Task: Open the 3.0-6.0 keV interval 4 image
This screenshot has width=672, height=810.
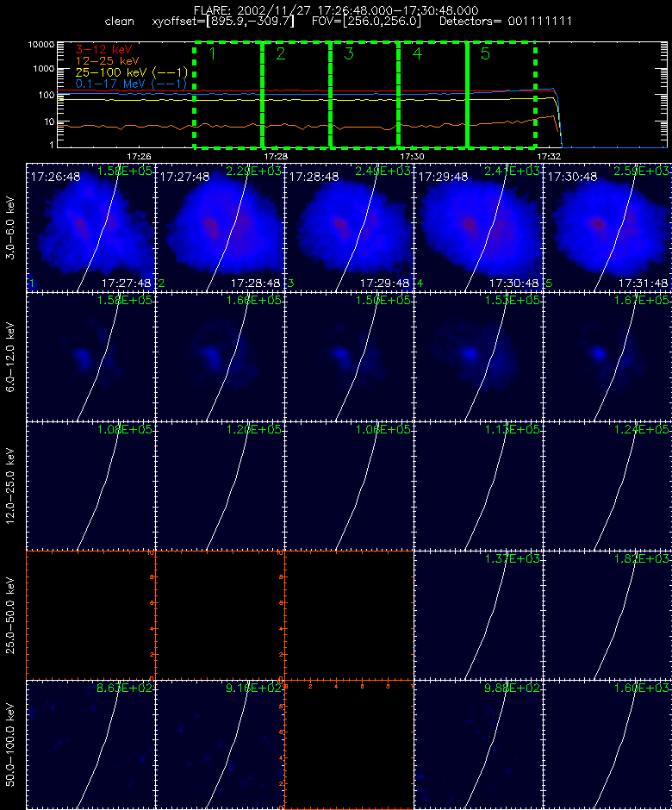Action: pos(478,227)
